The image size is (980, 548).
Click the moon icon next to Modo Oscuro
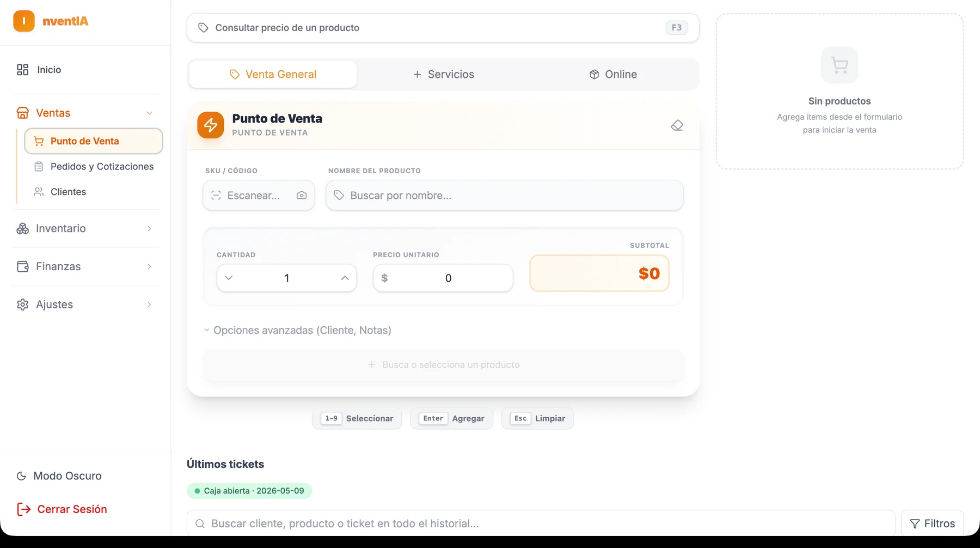pos(21,476)
